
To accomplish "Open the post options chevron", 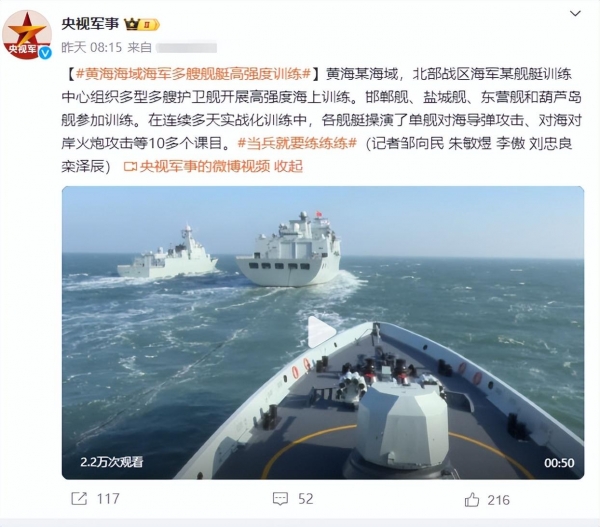I will click(x=576, y=14).
